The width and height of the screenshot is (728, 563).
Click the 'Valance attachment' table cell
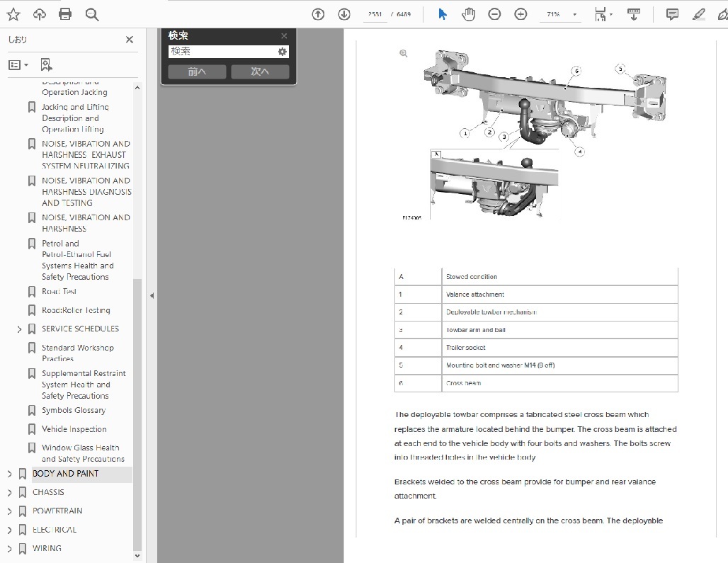click(x=559, y=295)
